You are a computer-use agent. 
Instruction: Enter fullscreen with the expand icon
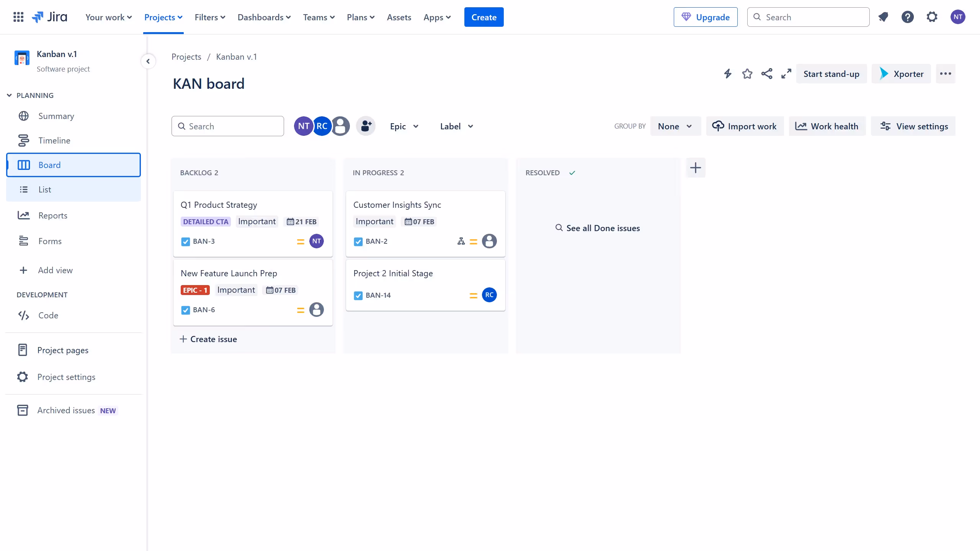coord(786,73)
